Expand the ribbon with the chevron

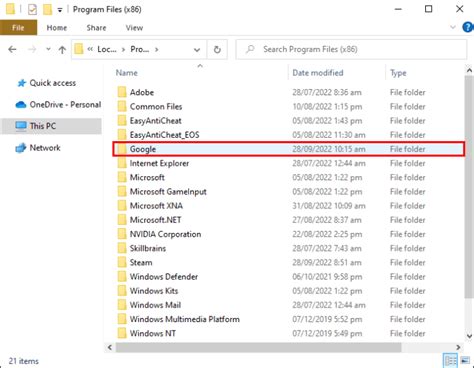coord(453,27)
